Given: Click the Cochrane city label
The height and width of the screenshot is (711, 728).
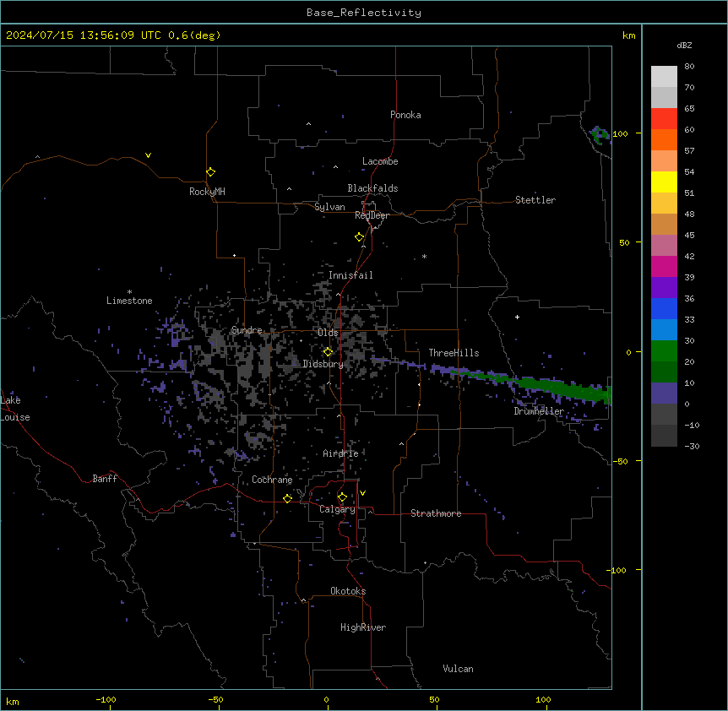Looking at the screenshot, I should click(272, 480).
